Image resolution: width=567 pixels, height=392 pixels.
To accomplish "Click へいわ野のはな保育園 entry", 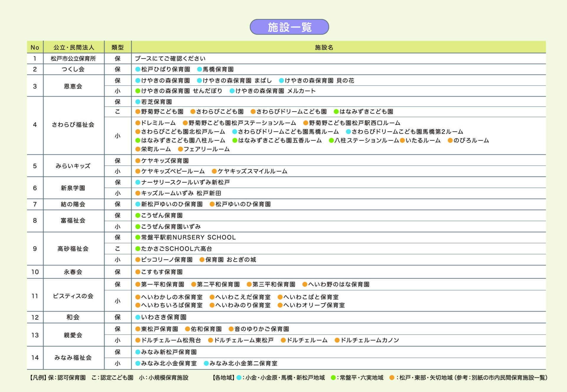I will pyautogui.click(x=339, y=284).
